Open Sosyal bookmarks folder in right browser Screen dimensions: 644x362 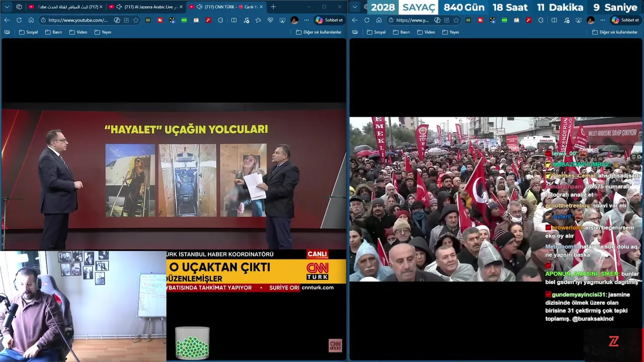pyautogui.click(x=376, y=32)
